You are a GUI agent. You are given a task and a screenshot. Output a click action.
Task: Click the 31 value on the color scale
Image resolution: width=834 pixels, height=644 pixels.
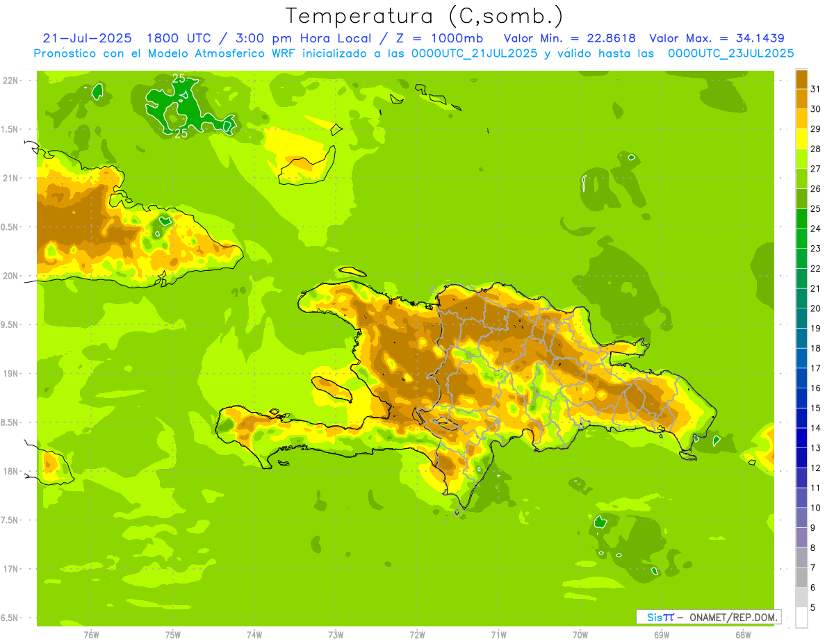pyautogui.click(x=816, y=88)
